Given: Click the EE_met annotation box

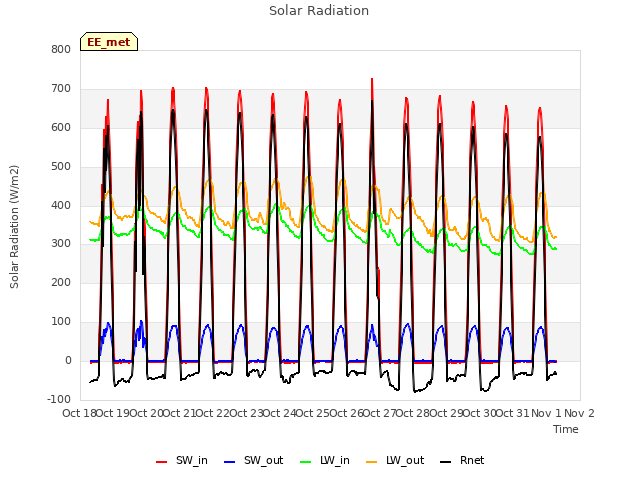Looking at the screenshot, I should 109,42.
